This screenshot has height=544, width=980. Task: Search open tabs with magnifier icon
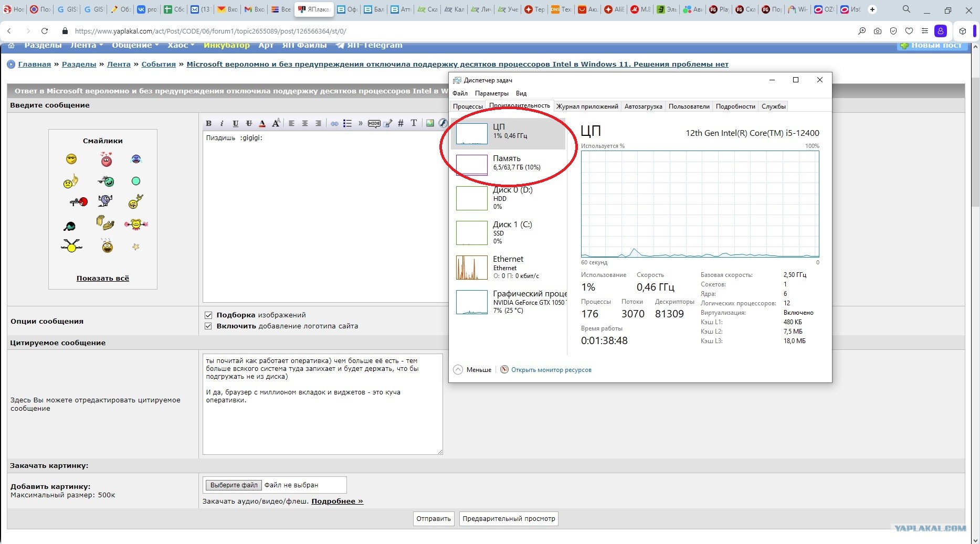907,9
